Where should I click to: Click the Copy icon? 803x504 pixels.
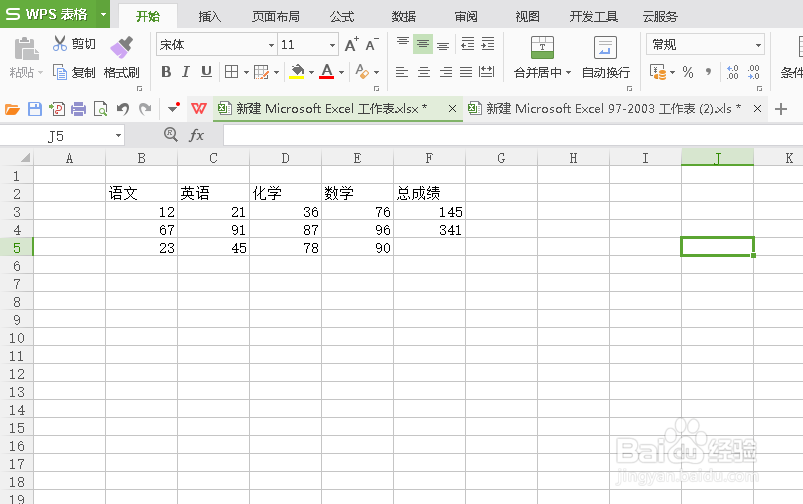click(x=60, y=72)
